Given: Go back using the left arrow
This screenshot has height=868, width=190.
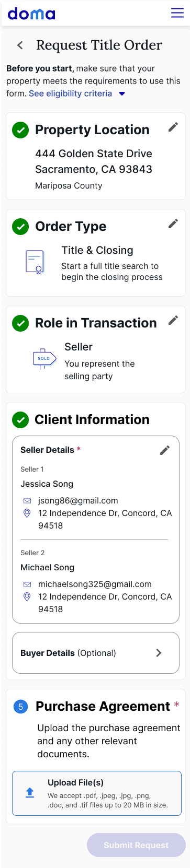Looking at the screenshot, I should tap(20, 45).
